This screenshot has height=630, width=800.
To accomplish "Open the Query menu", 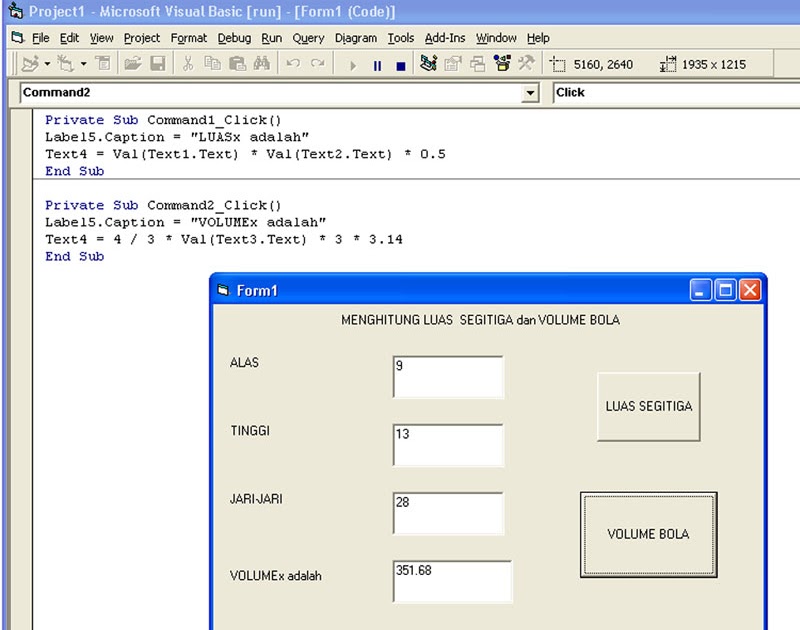I will [308, 38].
